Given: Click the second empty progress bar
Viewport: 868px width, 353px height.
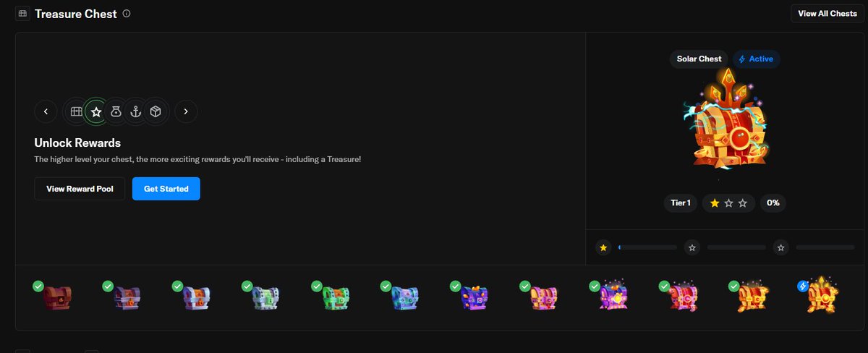Looking at the screenshot, I should coord(736,247).
